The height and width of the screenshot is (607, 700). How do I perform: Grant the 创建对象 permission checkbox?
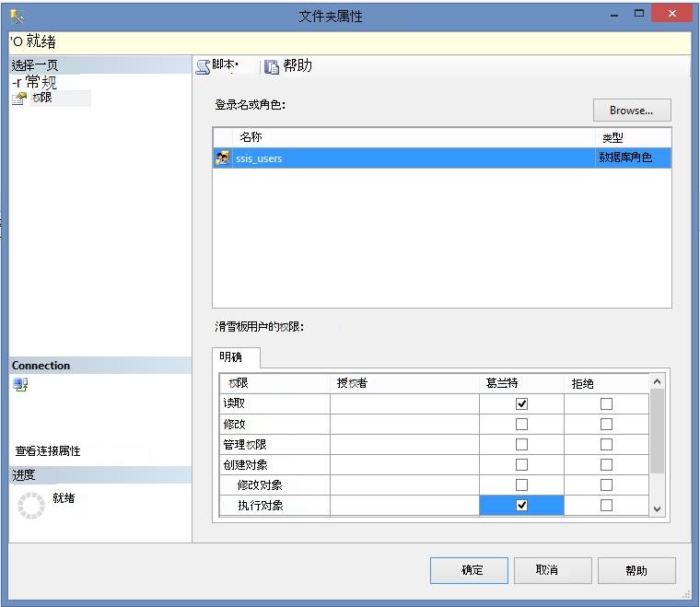pos(521,464)
